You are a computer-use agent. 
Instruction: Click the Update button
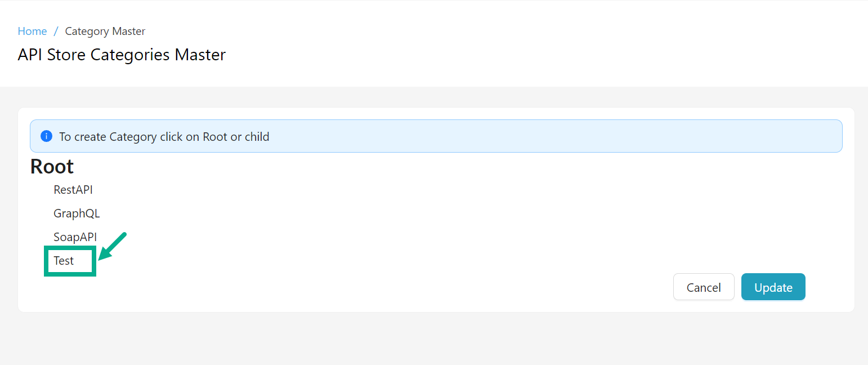(773, 287)
